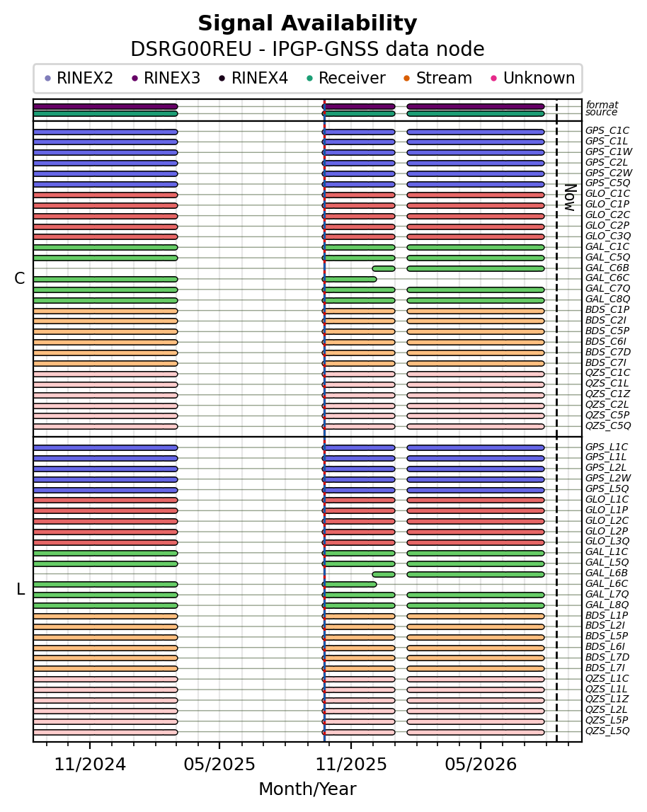Click the dashed Now marker line

[557, 420]
